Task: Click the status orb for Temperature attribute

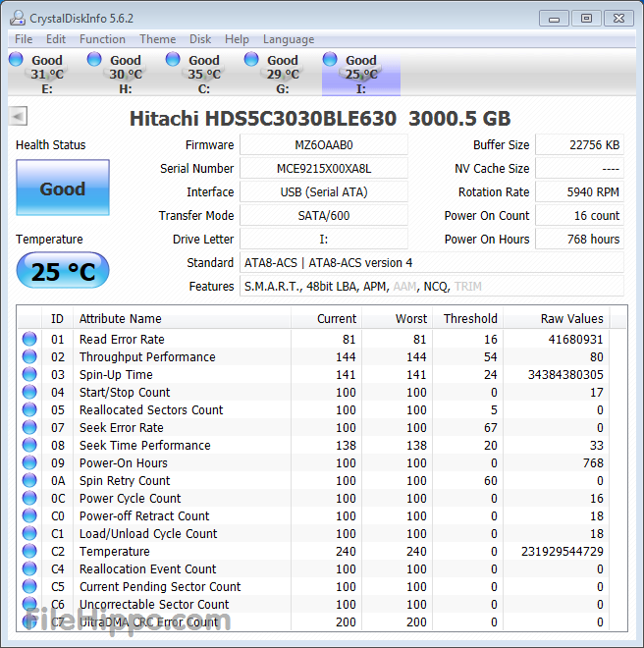Action: pos(29,552)
